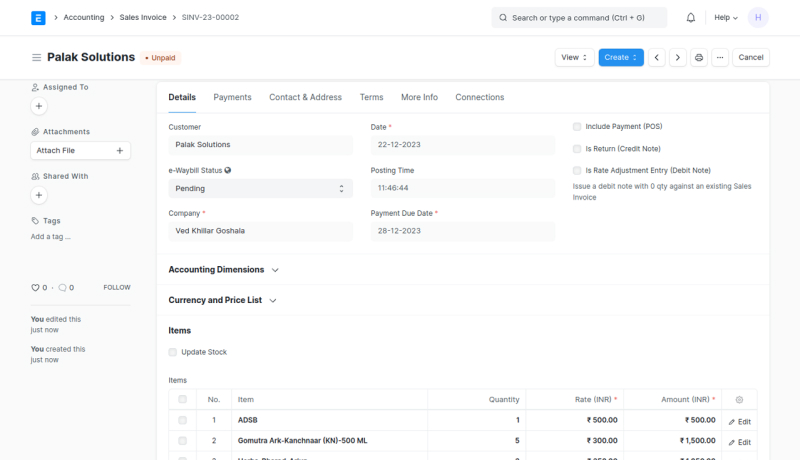Image resolution: width=800 pixels, height=460 pixels.
Task: Click the Attach File button
Action: [x=80, y=150]
